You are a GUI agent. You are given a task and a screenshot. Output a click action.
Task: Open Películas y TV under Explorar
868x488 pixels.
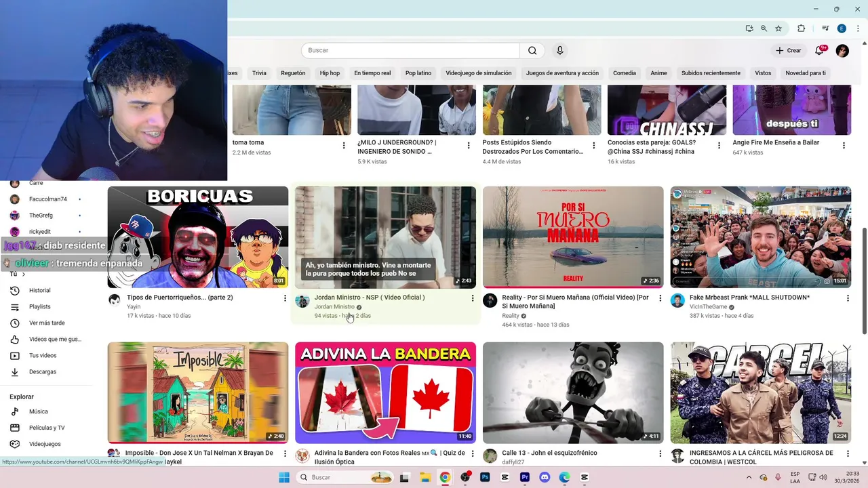point(46,428)
